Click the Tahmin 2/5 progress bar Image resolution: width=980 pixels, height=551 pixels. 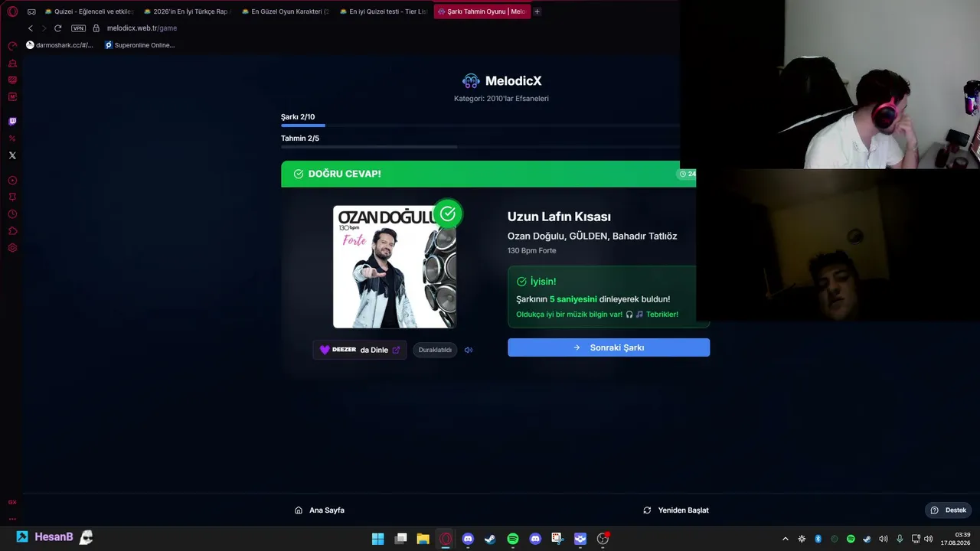[x=480, y=146]
